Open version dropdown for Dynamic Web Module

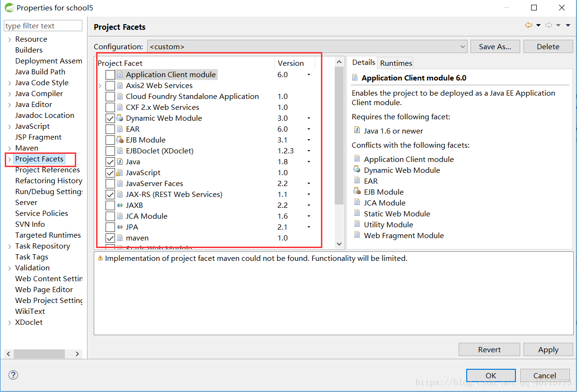coord(309,118)
